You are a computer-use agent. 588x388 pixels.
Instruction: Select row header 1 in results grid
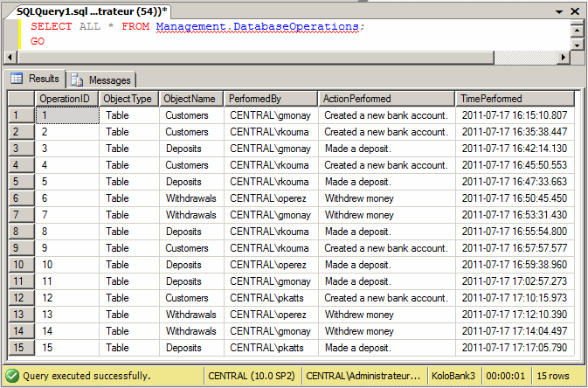21,115
